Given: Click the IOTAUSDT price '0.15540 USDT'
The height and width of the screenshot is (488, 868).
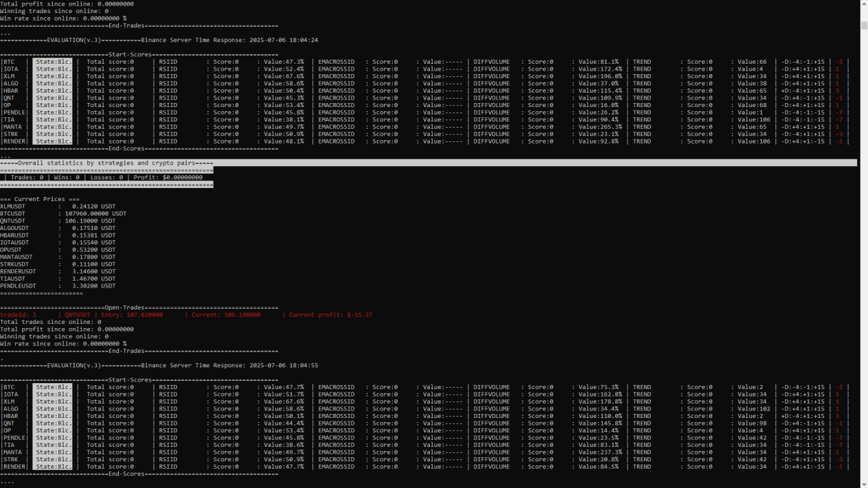Looking at the screenshot, I should click(x=94, y=242).
